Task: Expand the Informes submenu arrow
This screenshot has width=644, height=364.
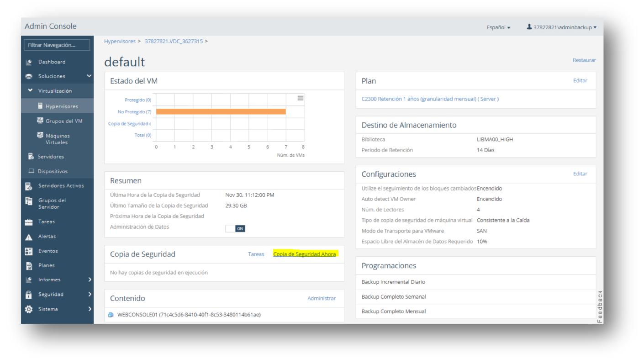Action: point(90,280)
